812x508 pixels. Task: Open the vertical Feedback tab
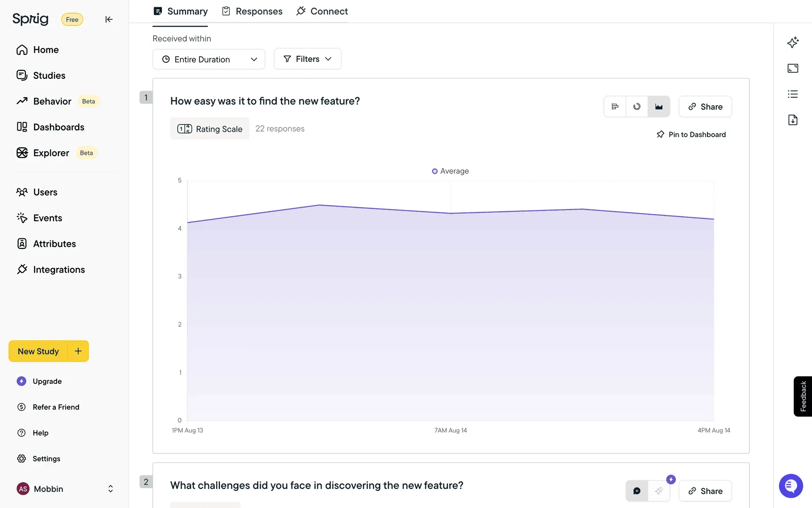803,396
